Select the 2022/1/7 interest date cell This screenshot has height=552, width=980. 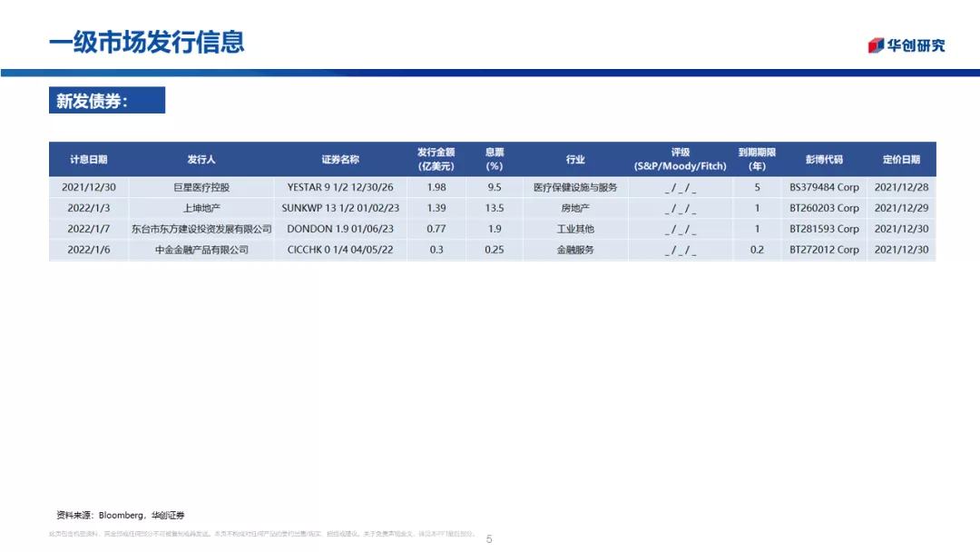[89, 229]
